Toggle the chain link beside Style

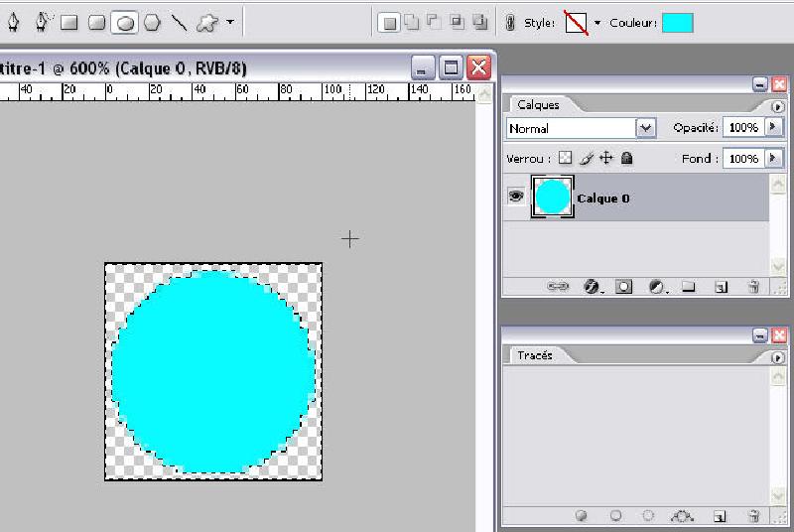click(x=510, y=22)
